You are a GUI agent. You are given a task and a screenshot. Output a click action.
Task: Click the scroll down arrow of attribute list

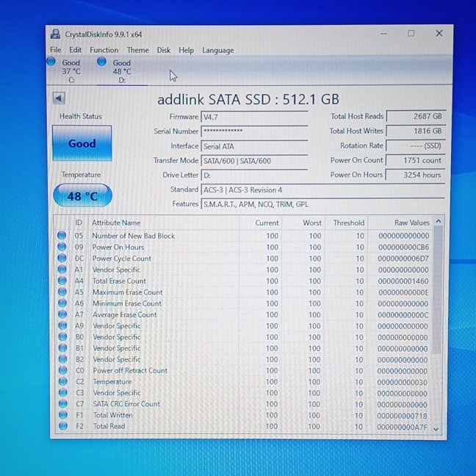point(436,429)
